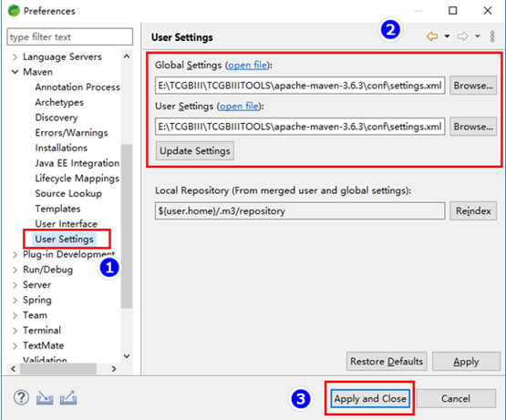Screen dimensions: 506x420
Task: Click the forward navigation arrow icon
Action: [462, 36]
